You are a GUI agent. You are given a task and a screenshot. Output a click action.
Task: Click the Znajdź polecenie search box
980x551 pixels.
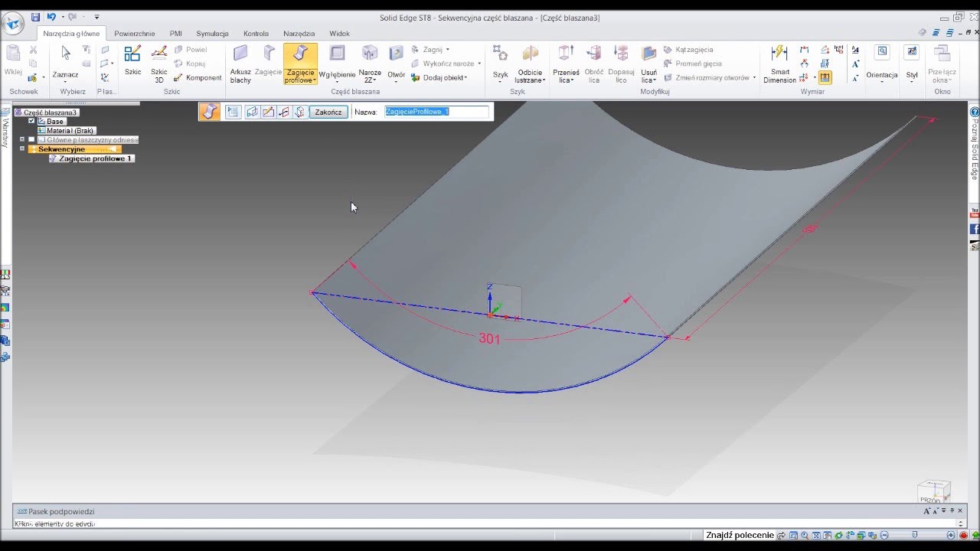[x=740, y=535]
